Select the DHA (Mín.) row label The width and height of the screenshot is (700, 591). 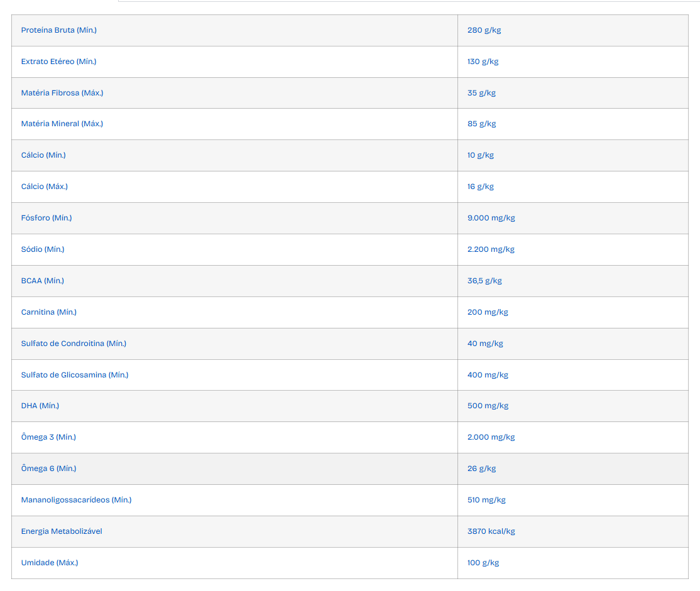40,406
